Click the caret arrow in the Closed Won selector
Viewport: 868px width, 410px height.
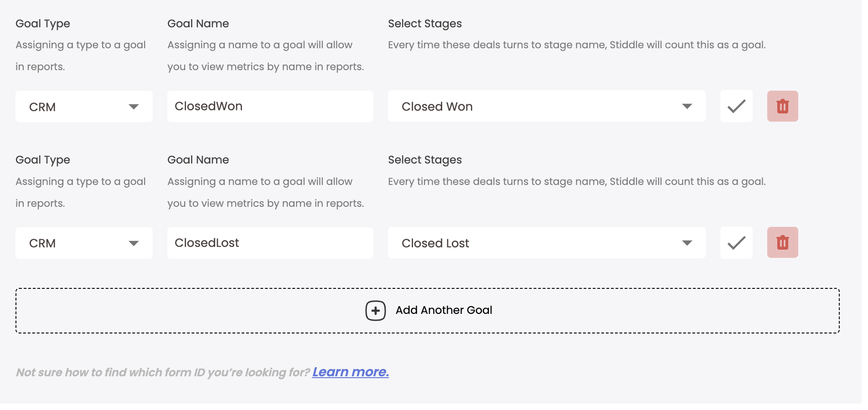[x=687, y=107]
